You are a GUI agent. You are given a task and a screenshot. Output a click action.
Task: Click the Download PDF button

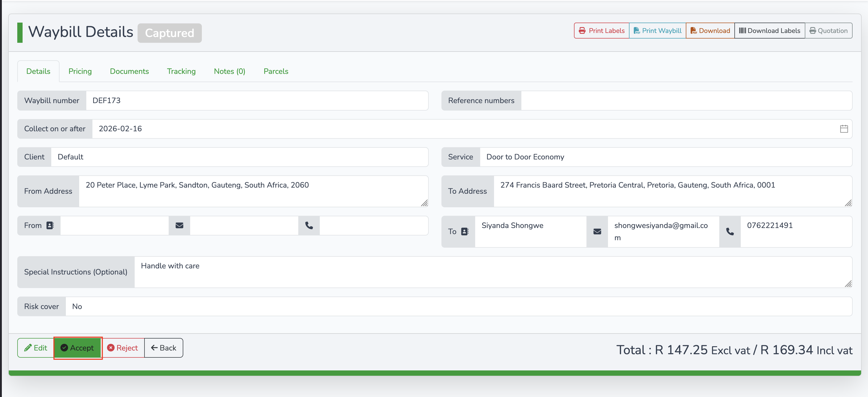click(710, 31)
